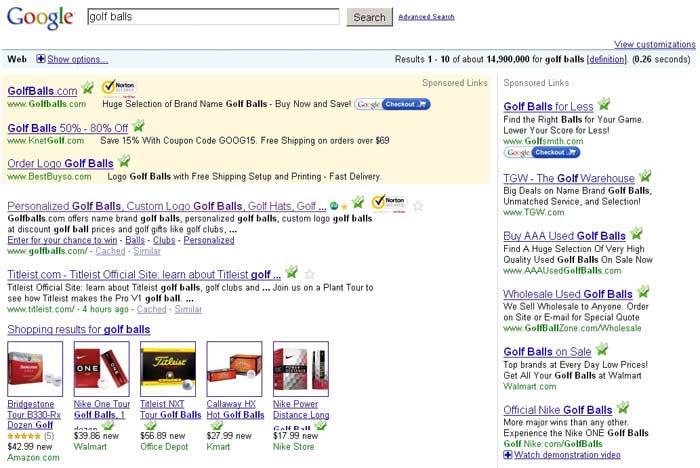Click green star beside Titleist.com result

[x=291, y=271]
